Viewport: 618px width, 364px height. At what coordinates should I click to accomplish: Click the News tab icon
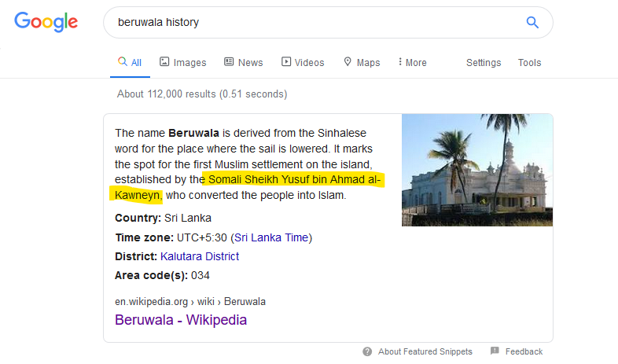229,61
